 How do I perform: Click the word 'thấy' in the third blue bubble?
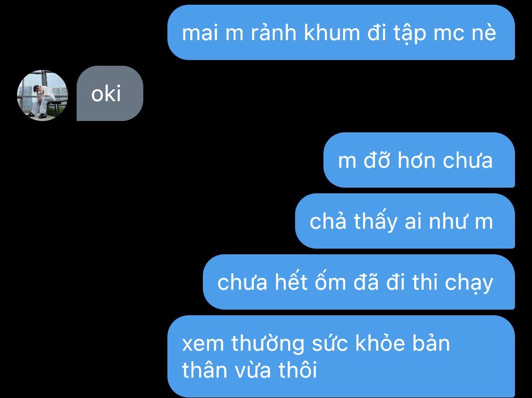[375, 221]
